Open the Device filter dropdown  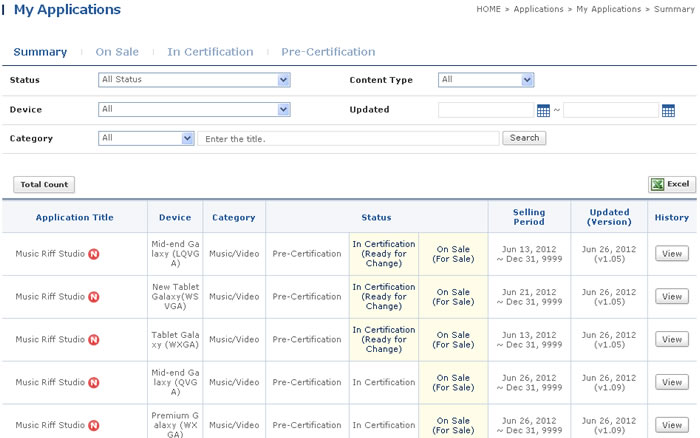point(194,109)
